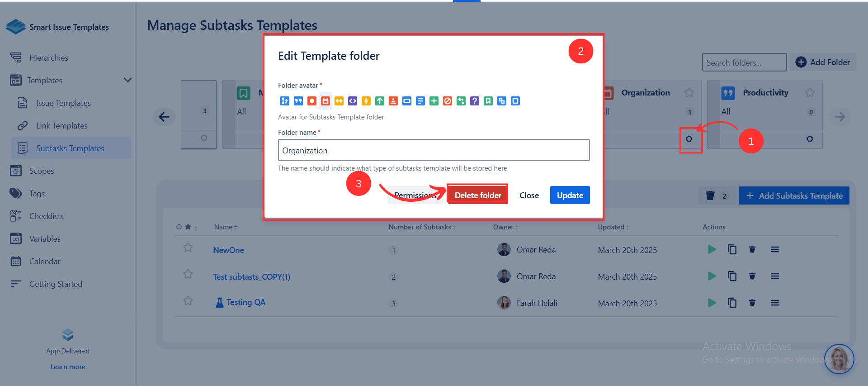Delete the Testing QA template row
Image resolution: width=868 pixels, height=386 pixels.
pos(752,303)
